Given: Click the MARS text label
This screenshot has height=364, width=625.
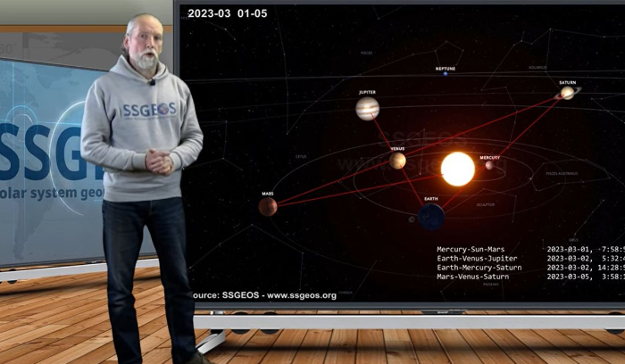Looking at the screenshot, I should [268, 193].
